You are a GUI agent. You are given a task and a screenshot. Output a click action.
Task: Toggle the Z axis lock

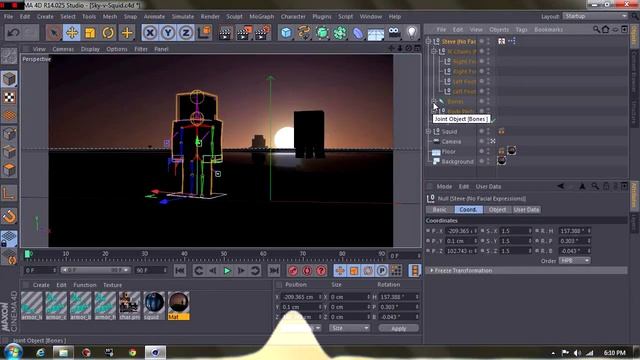186,33
